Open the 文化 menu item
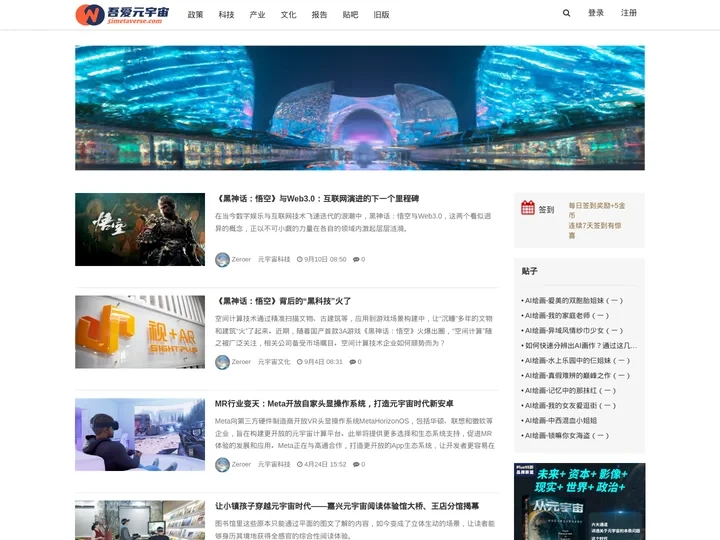 [288, 15]
